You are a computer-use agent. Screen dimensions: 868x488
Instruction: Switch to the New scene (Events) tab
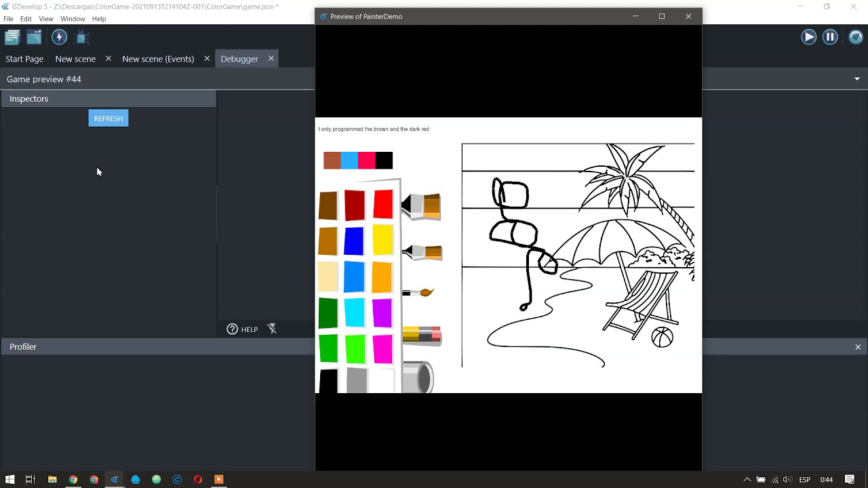[158, 59]
